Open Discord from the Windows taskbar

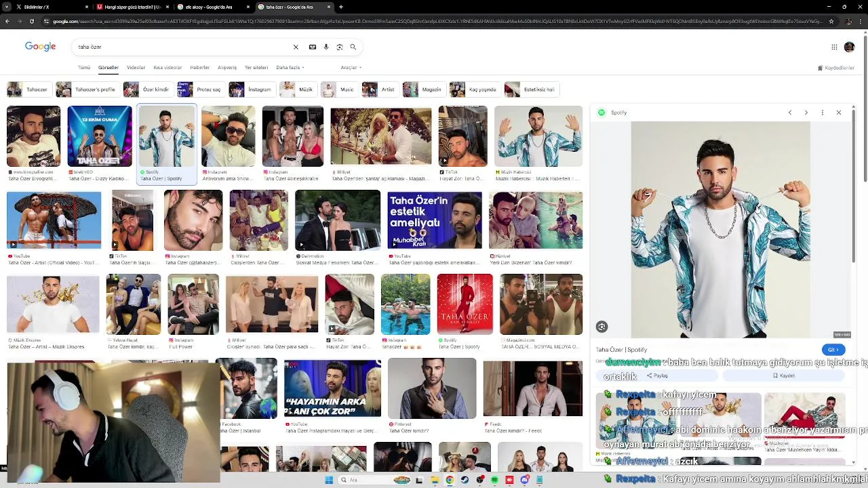click(x=525, y=480)
